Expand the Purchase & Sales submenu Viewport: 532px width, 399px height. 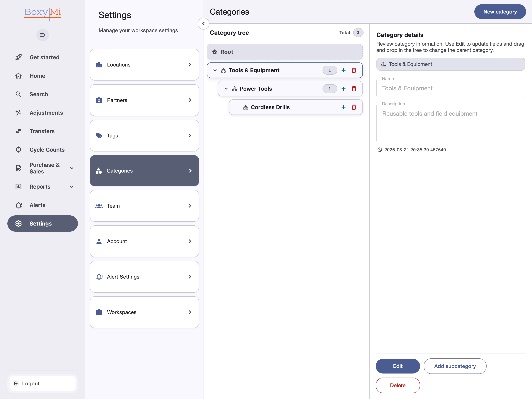click(72, 168)
